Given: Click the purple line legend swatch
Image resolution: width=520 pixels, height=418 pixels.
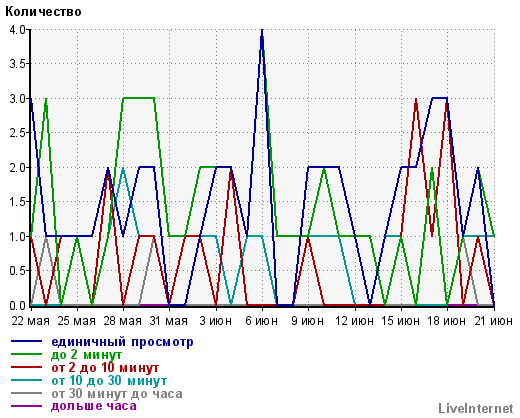Looking at the screenshot, I should (x=27, y=406).
